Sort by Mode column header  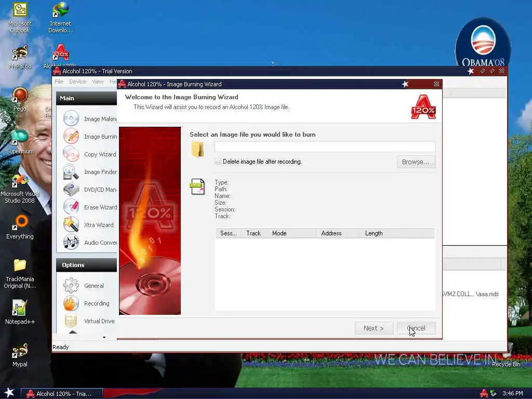[x=292, y=233]
